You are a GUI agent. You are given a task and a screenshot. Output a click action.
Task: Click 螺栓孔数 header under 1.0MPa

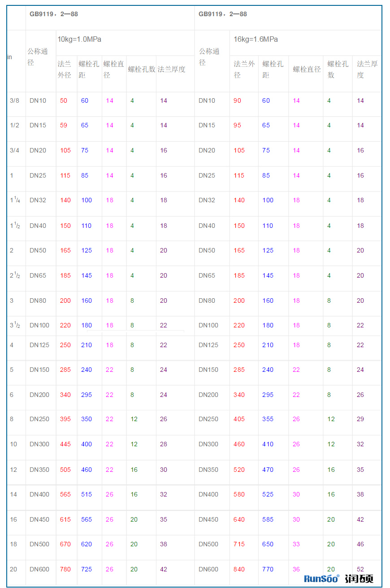click(x=141, y=70)
